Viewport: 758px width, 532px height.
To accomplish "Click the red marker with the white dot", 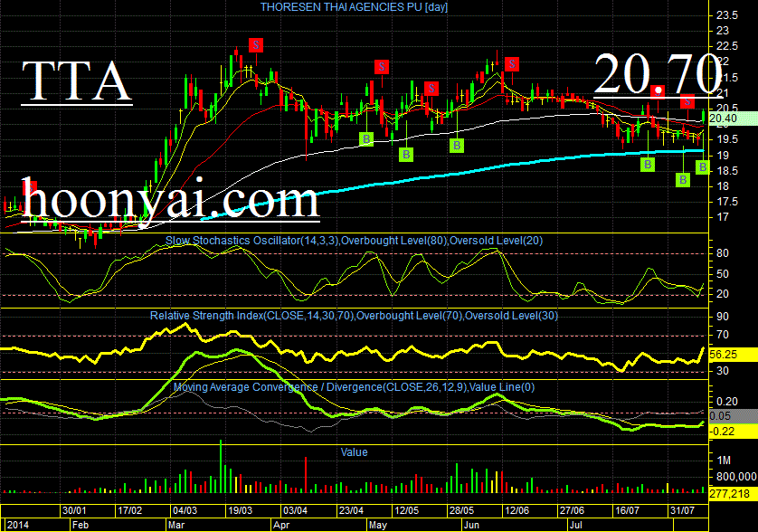I will [x=658, y=90].
